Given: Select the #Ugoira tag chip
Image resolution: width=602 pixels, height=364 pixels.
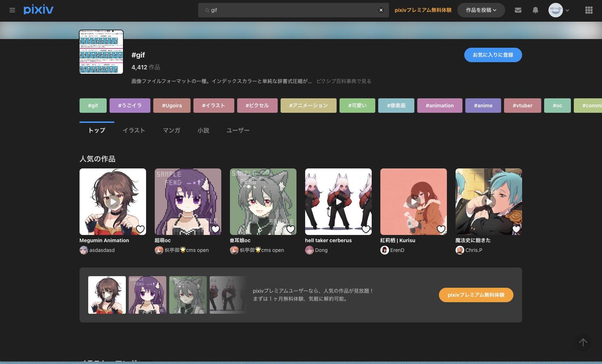Looking at the screenshot, I should pos(172,106).
